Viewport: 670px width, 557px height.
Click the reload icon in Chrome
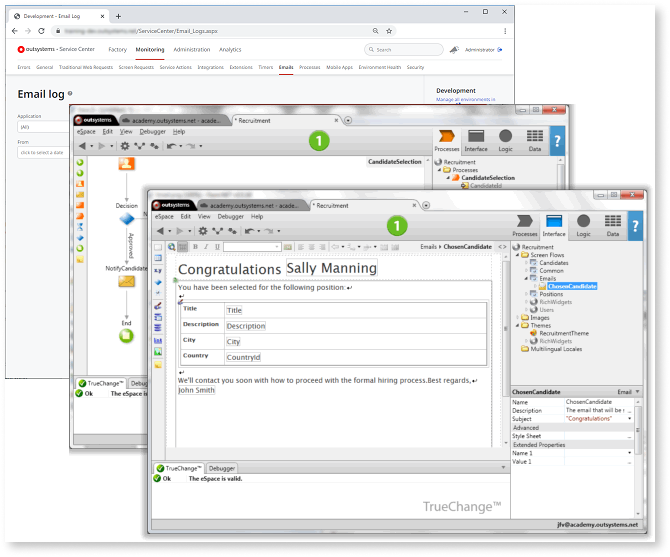[41, 31]
